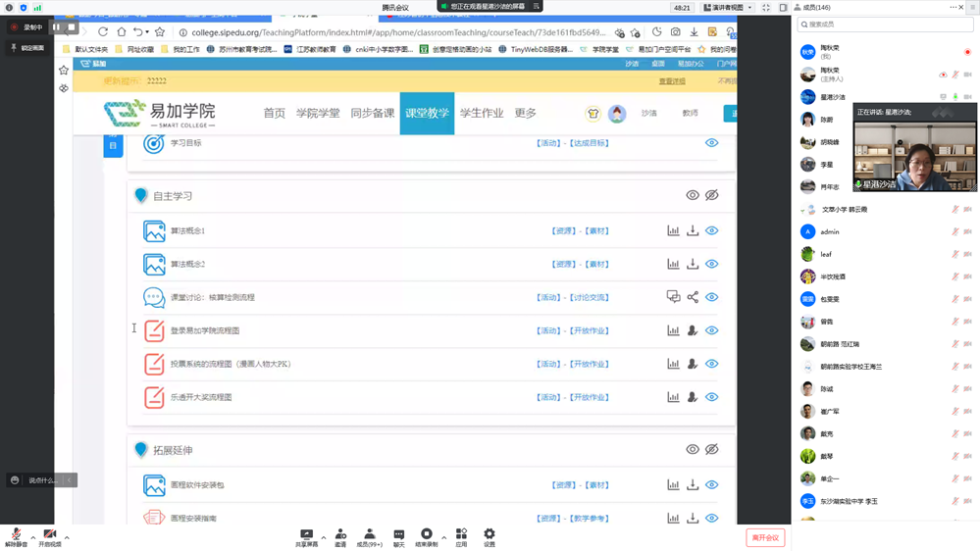The width and height of the screenshot is (980, 551).
Task: Download the 算法概念2 resource
Action: (693, 264)
